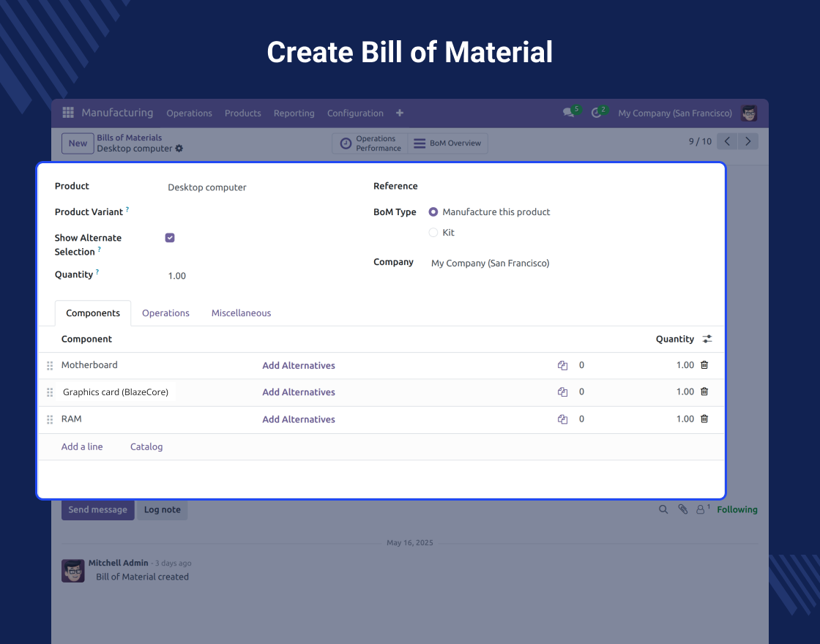Viewport: 820px width, 644px height.
Task: Add Alternatives for Motherboard
Action: pyautogui.click(x=299, y=365)
